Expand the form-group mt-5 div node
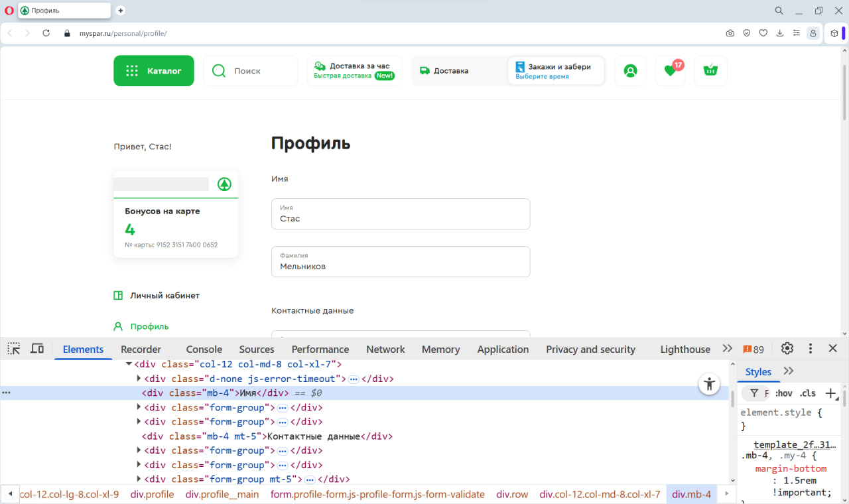This screenshot has width=849, height=504. [x=139, y=479]
